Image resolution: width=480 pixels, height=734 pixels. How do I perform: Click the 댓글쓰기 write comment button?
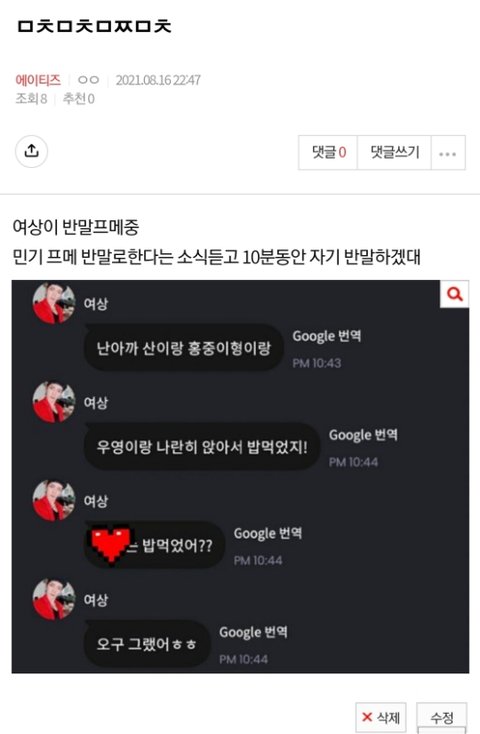[x=394, y=153]
